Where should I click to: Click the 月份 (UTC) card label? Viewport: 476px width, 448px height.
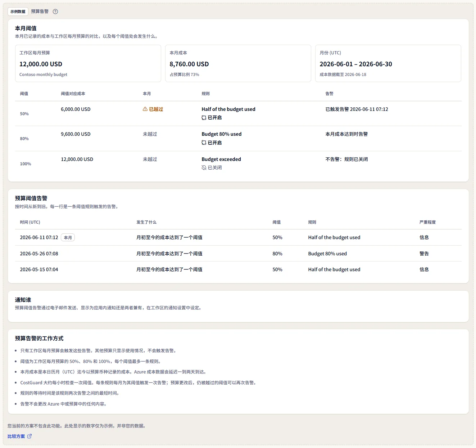pos(330,53)
